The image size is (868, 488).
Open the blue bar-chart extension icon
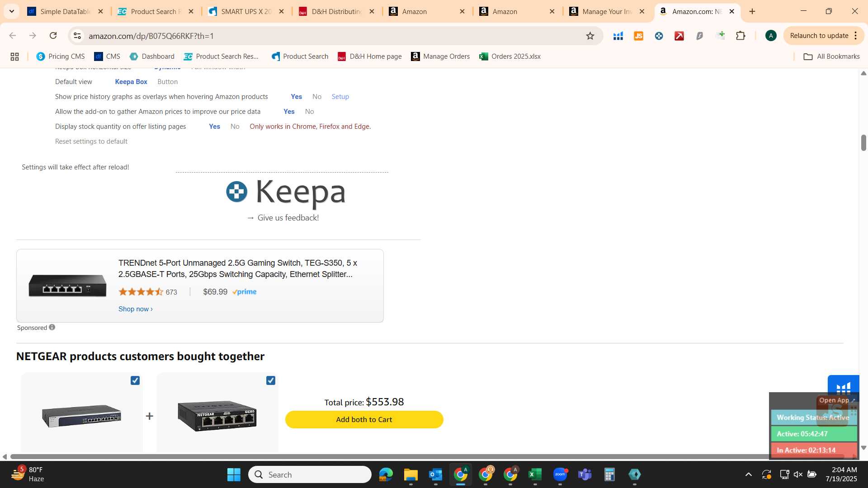[x=618, y=36]
